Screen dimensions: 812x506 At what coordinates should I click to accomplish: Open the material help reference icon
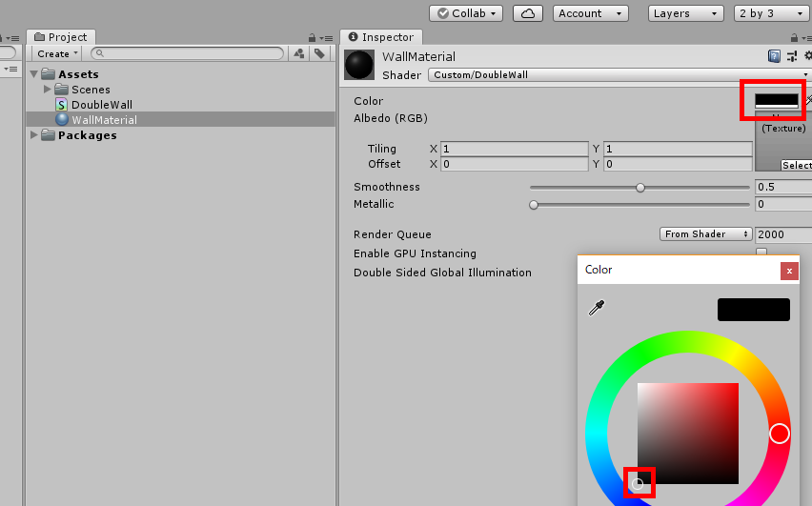pyautogui.click(x=774, y=56)
